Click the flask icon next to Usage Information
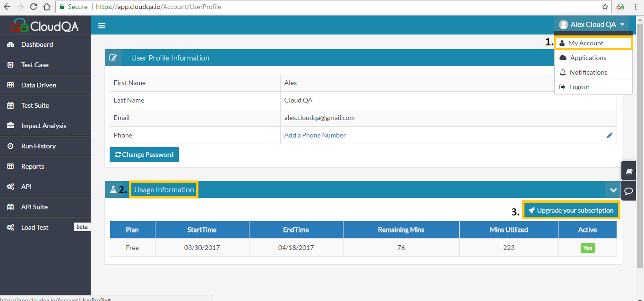644x301 pixels. coord(113,189)
